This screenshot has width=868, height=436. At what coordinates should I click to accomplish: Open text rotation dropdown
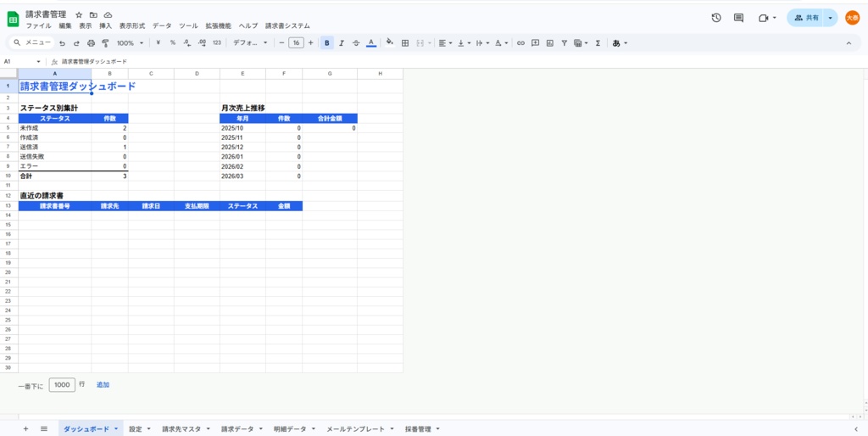(x=501, y=42)
